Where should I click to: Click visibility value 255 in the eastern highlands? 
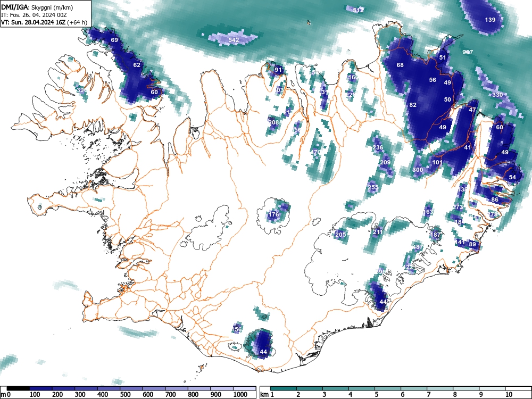(373, 187)
